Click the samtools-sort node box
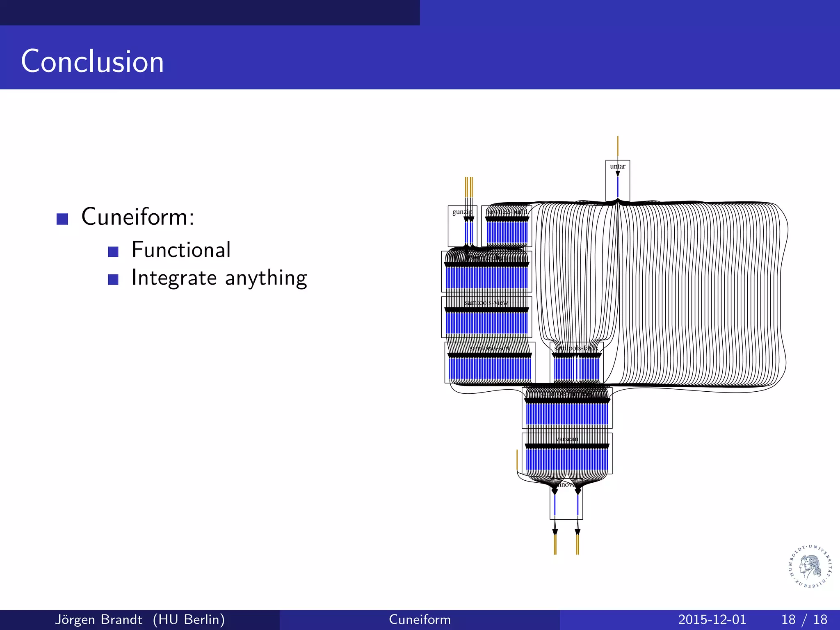 490,362
